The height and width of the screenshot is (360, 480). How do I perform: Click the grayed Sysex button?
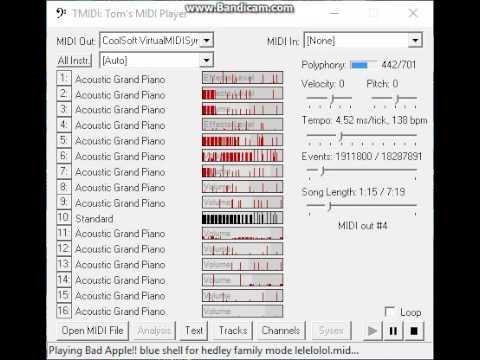pos(331,331)
